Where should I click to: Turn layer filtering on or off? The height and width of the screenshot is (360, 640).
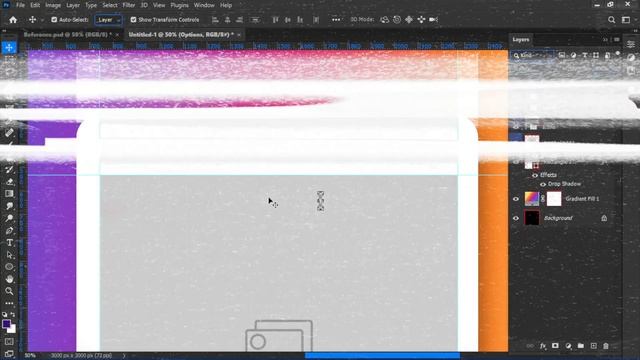pos(618,54)
